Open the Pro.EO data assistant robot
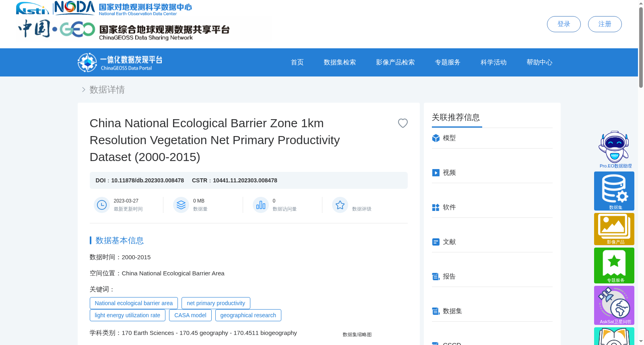Viewport: 644px width, 345px height. [x=614, y=149]
